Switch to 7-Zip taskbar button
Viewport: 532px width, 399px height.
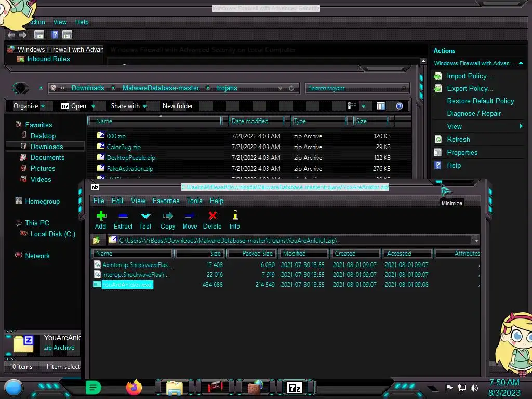[x=294, y=388]
